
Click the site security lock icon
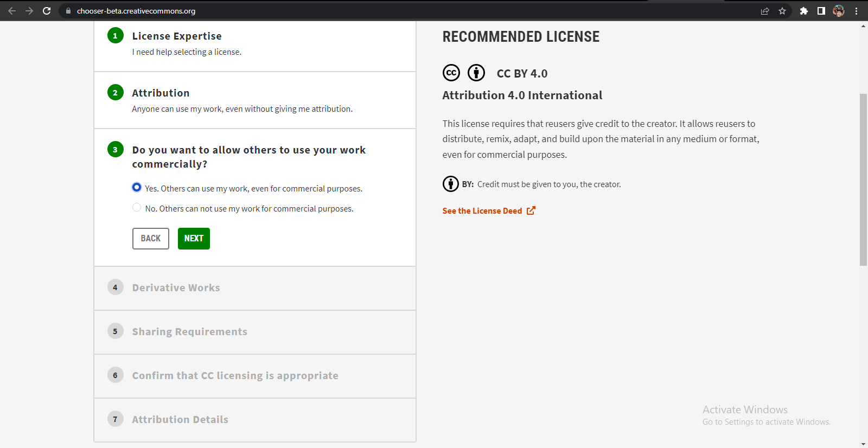68,11
